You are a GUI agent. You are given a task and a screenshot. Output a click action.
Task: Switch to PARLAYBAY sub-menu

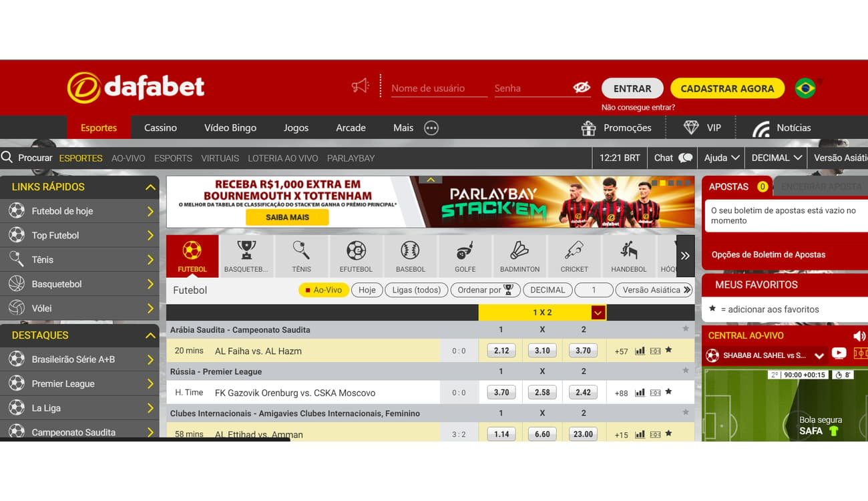click(x=351, y=158)
